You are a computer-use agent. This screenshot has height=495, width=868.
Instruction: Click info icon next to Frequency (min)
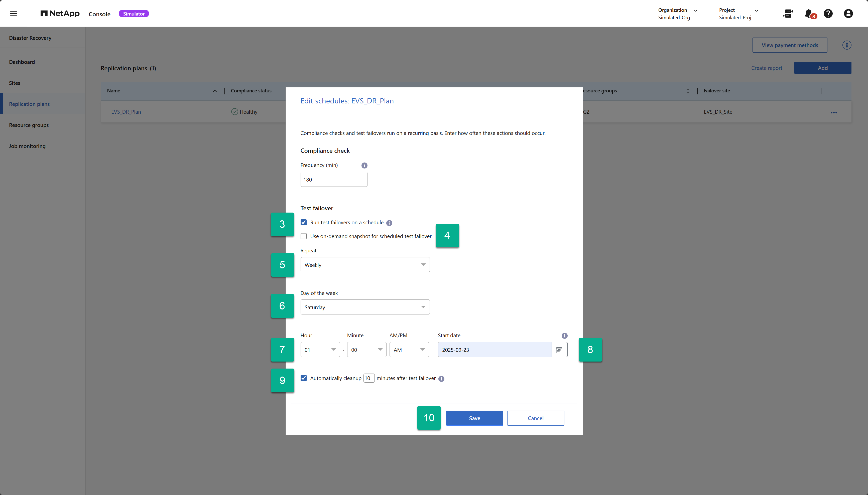(364, 166)
